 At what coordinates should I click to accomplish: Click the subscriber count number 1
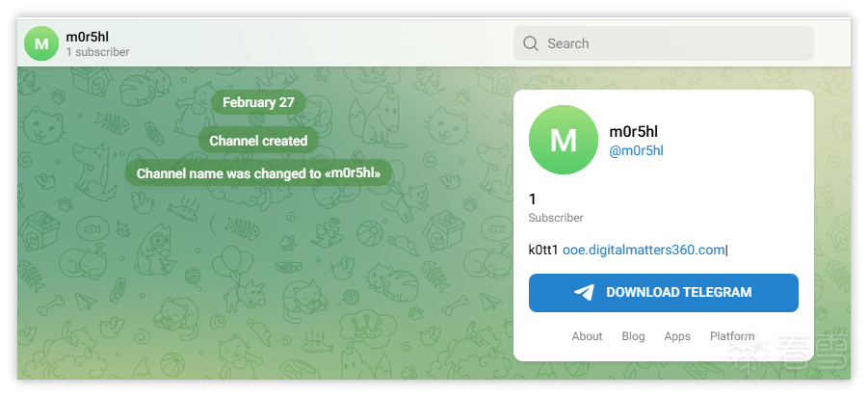coord(533,199)
